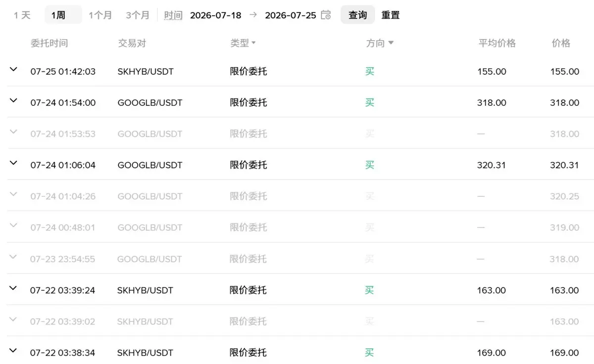Expand the greyed 07-24 01:53:53 order

13,132
